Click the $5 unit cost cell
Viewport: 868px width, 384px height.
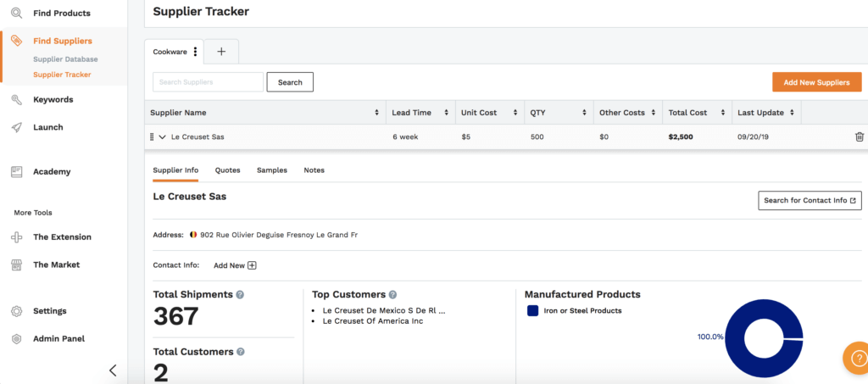465,136
